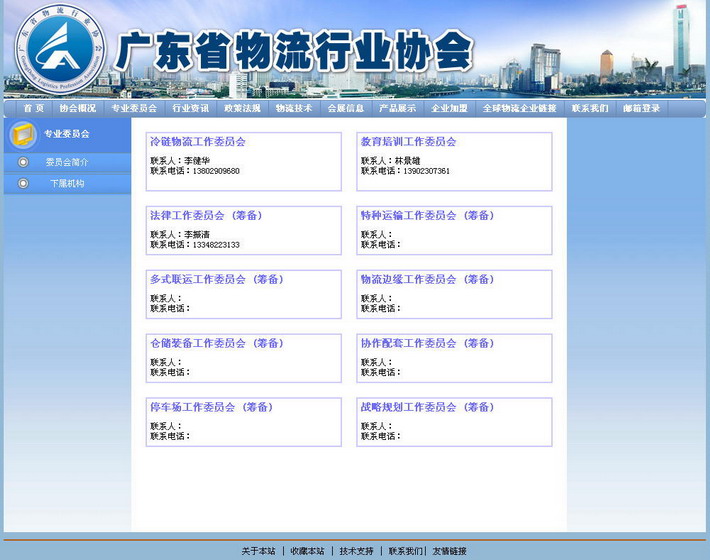Click phone number 13348223133
Image resolution: width=710 pixels, height=560 pixels.
pyautogui.click(x=216, y=244)
